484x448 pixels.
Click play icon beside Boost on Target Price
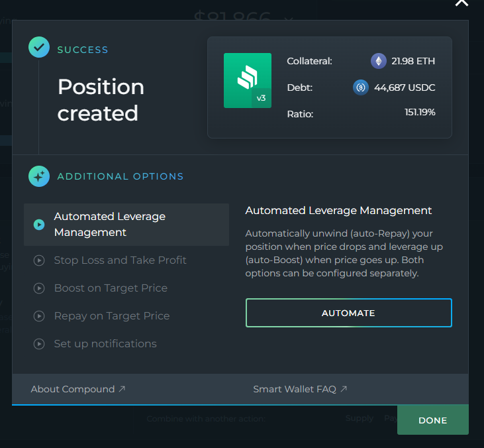click(x=39, y=288)
